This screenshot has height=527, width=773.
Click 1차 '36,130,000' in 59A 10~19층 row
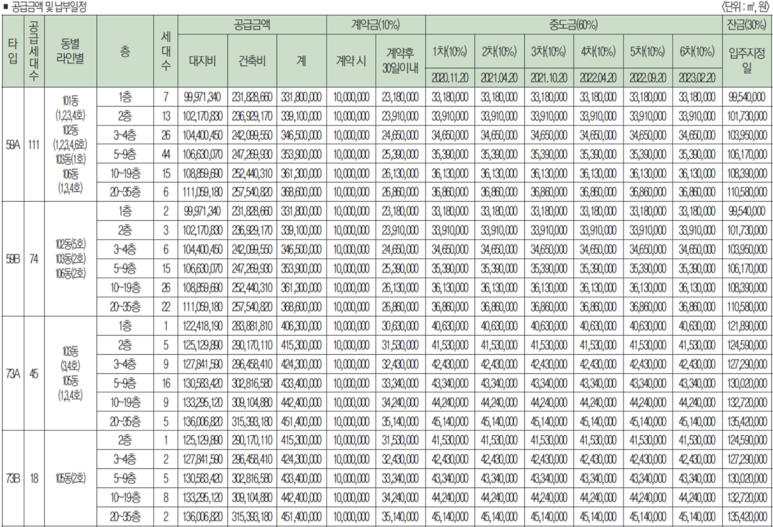click(450, 174)
